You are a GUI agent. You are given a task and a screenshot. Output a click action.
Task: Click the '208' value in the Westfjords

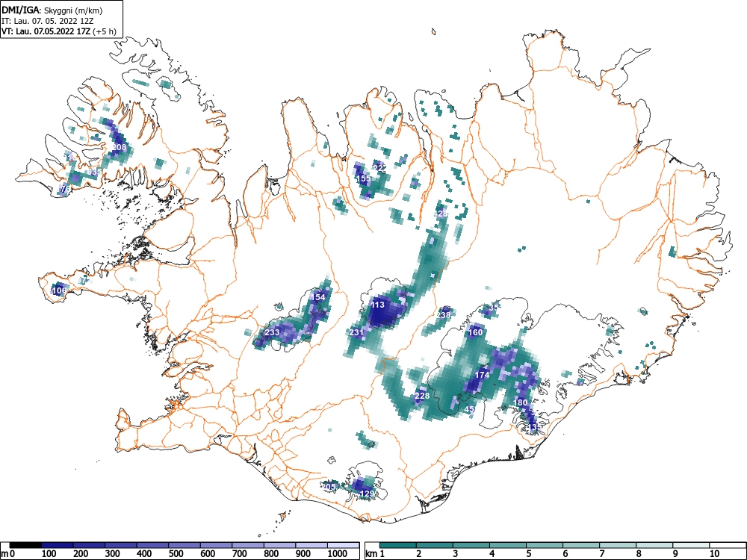(x=119, y=147)
